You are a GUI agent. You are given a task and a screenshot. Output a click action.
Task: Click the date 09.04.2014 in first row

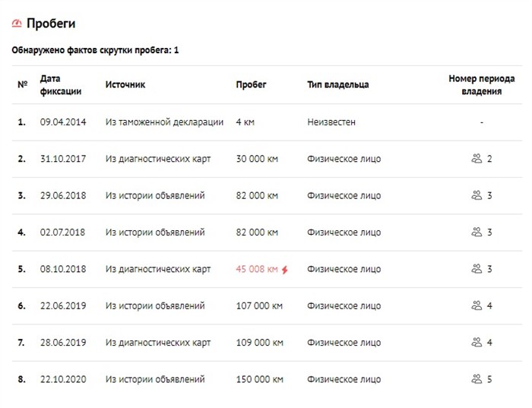[63, 122]
